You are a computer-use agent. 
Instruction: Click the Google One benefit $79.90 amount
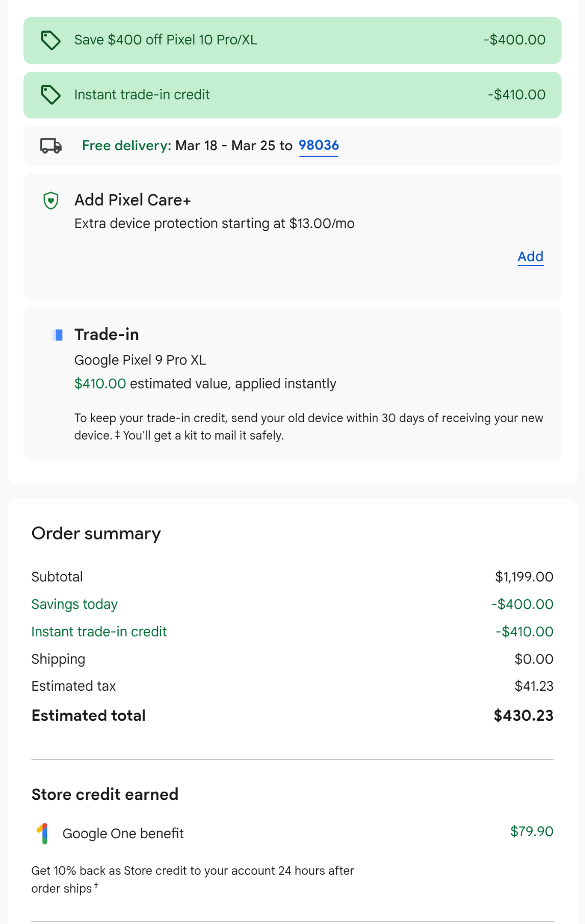(531, 831)
